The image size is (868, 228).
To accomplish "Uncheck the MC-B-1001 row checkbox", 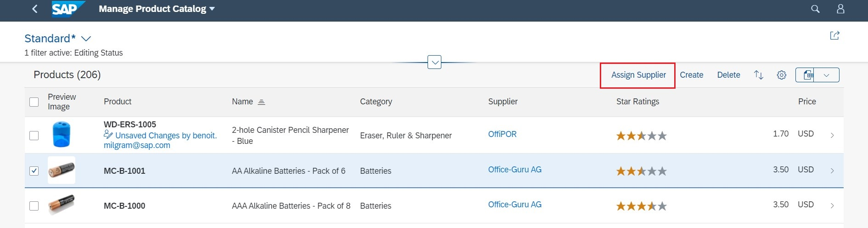I will [34, 171].
